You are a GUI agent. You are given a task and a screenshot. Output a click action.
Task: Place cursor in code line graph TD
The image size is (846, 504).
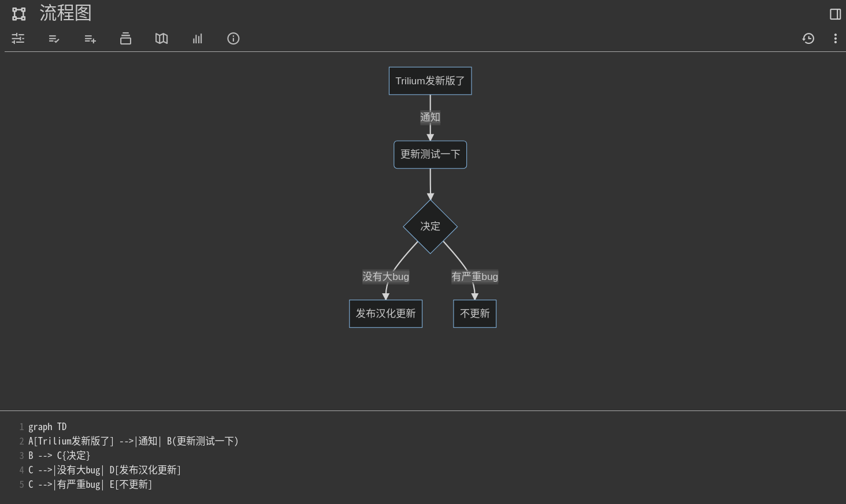pos(47,427)
